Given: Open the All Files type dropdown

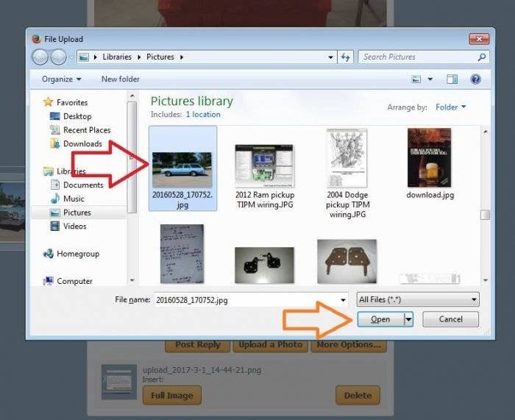Looking at the screenshot, I should [x=417, y=299].
